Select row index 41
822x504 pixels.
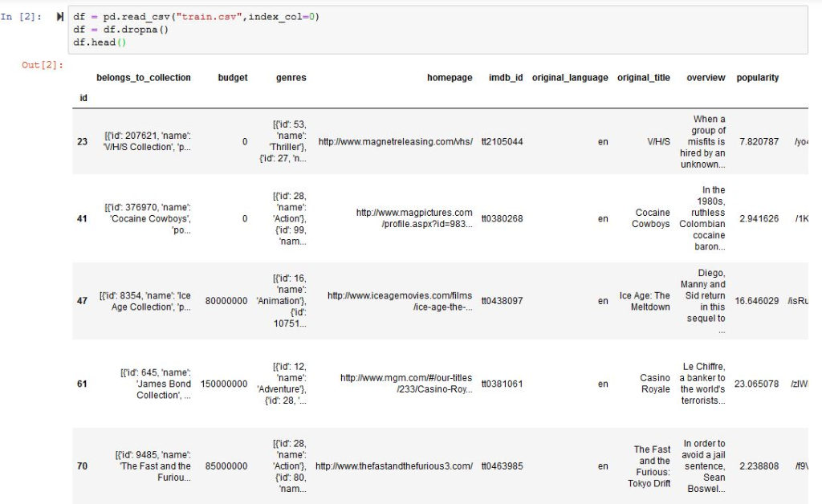pos(83,218)
